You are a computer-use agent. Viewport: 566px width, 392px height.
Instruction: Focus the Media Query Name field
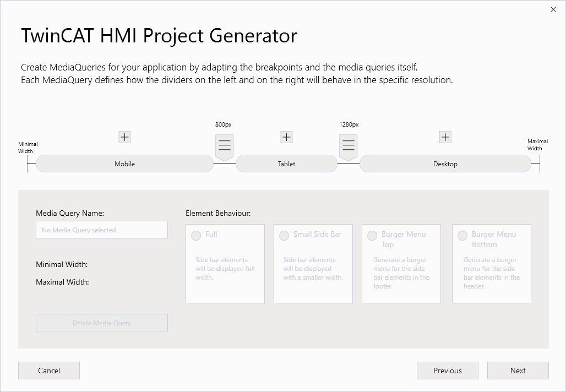click(x=102, y=230)
